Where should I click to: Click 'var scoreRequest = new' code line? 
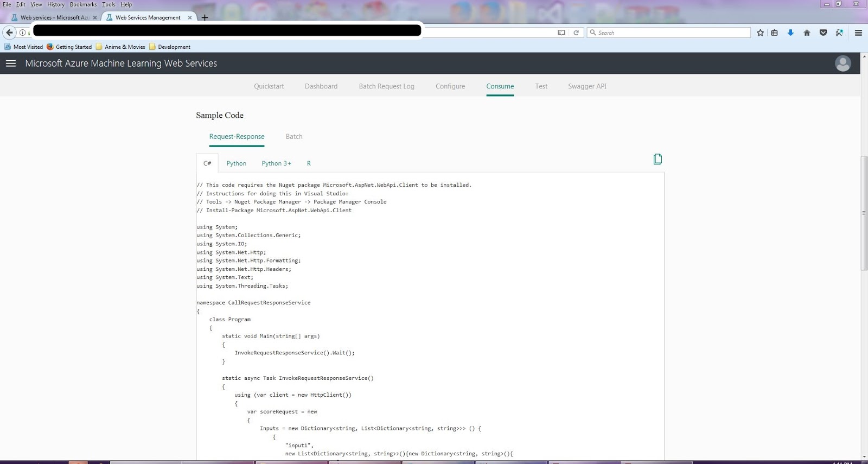[282, 412]
